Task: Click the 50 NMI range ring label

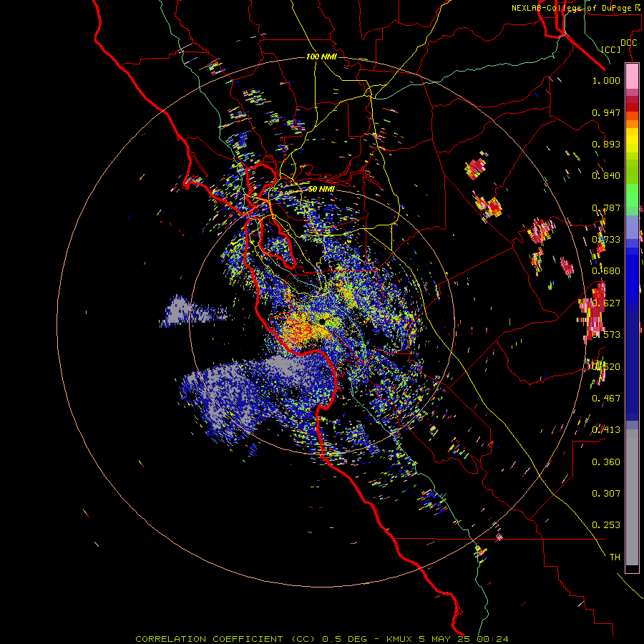Action: pyautogui.click(x=321, y=189)
